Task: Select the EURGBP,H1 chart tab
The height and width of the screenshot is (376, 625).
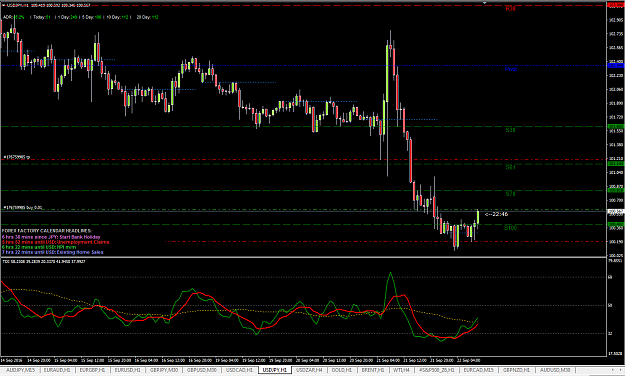Action: (92, 370)
